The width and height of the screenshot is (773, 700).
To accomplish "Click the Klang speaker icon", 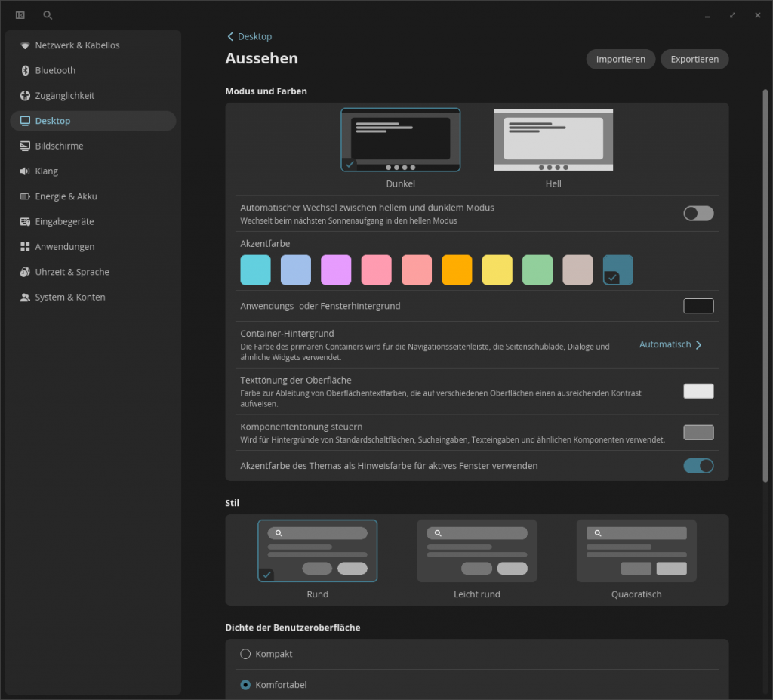I will point(25,171).
